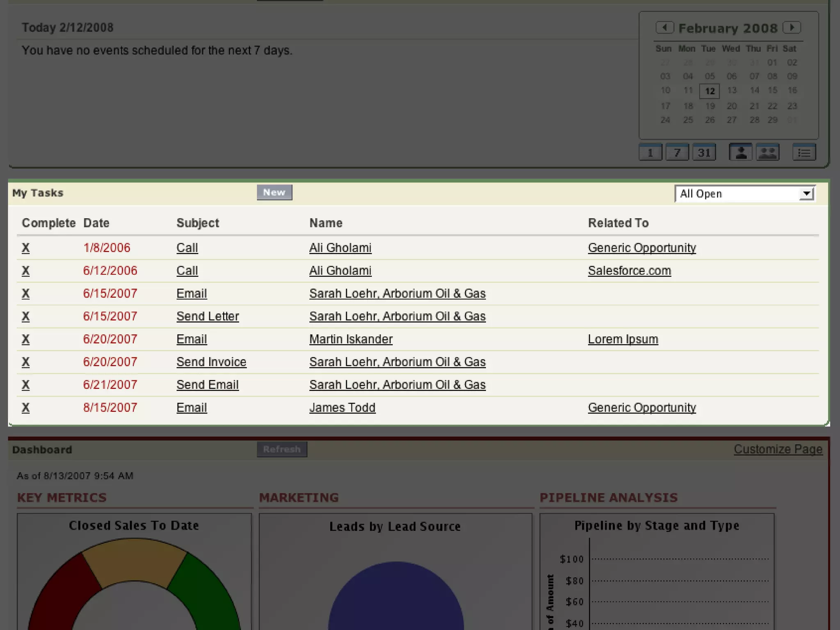This screenshot has width=840, height=630.
Task: Open the Send Letter task subject
Action: coord(208,316)
